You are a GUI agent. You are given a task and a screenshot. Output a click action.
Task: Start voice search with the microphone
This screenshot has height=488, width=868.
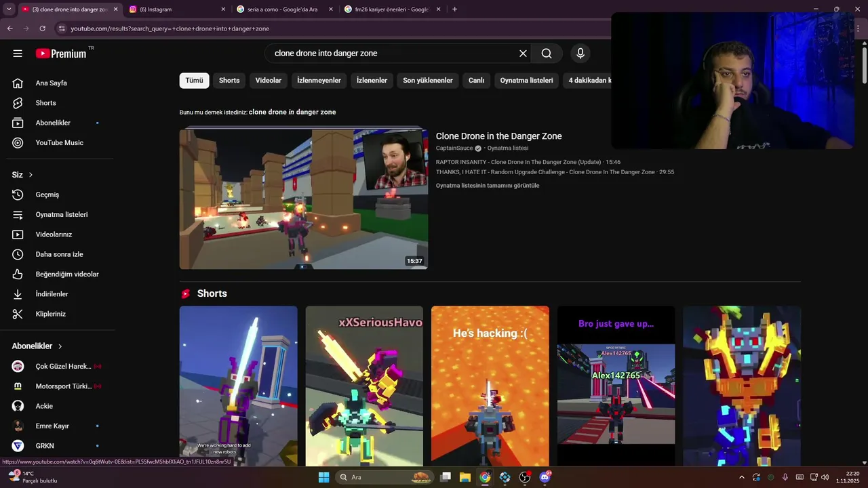click(580, 54)
